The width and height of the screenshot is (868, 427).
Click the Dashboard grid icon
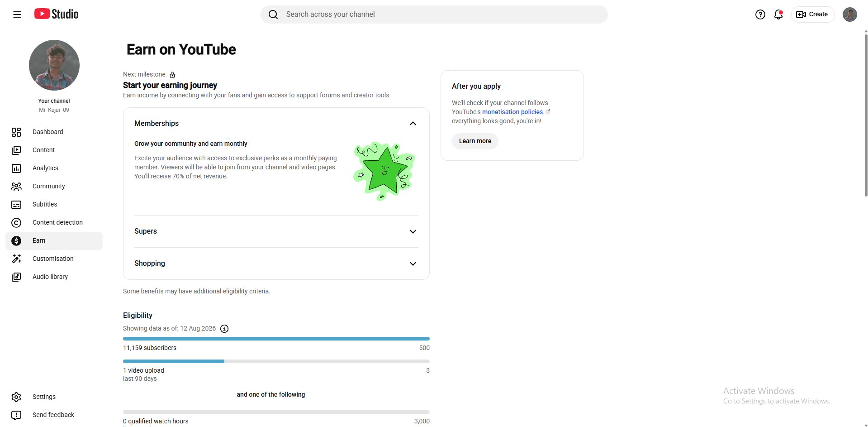(x=16, y=132)
